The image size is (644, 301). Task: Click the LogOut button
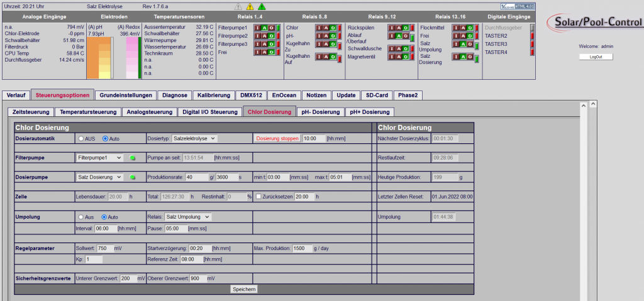click(596, 57)
